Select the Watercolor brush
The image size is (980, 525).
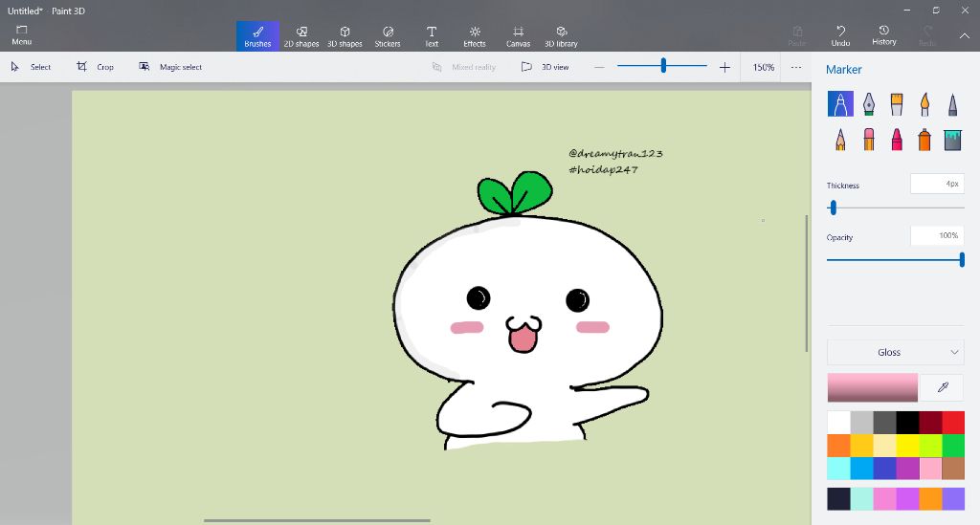[x=924, y=103]
